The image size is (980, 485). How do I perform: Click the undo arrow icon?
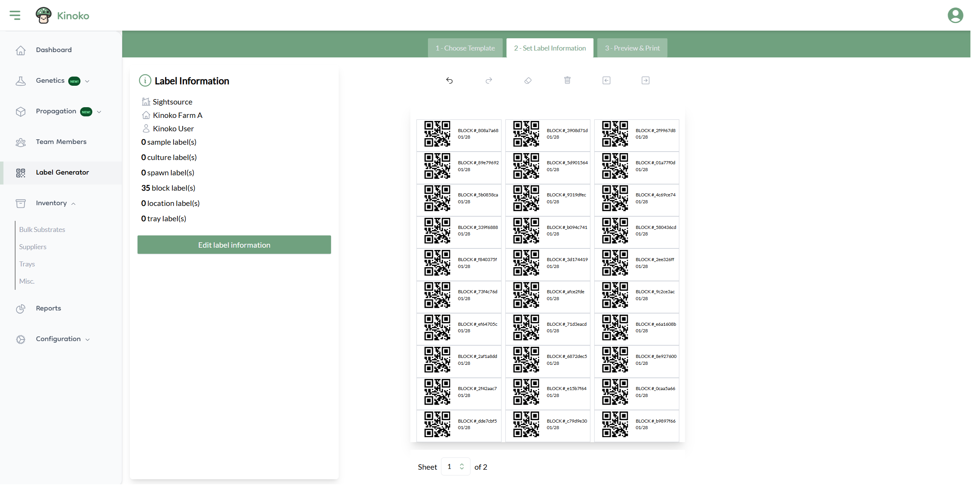449,80
